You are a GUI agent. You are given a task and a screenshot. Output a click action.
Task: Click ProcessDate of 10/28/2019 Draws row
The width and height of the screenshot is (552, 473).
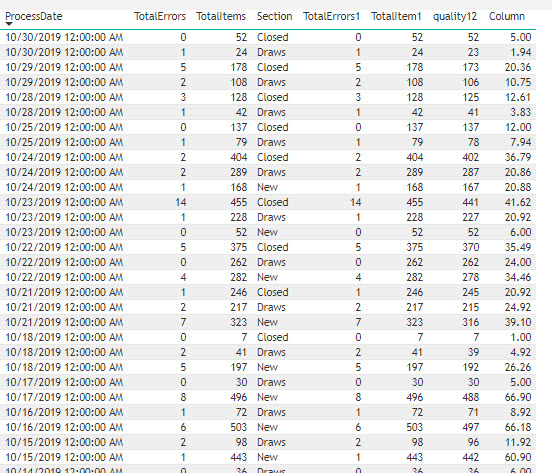pos(64,112)
